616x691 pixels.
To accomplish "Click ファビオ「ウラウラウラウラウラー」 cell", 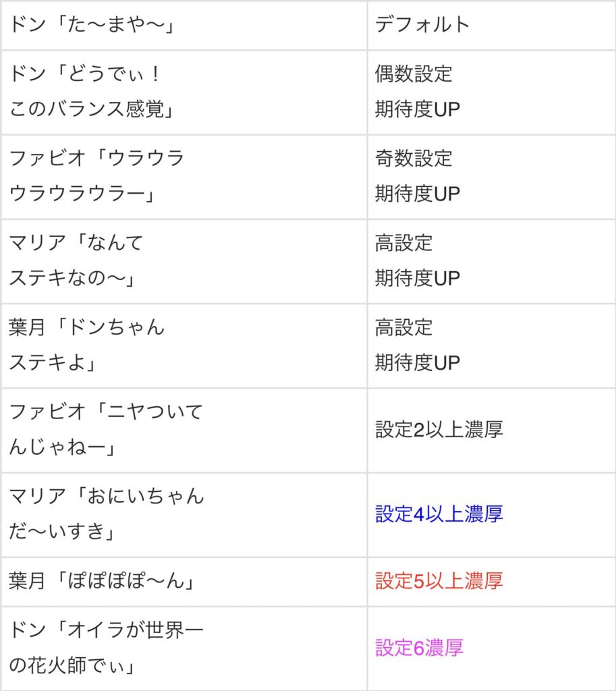I will (x=184, y=177).
